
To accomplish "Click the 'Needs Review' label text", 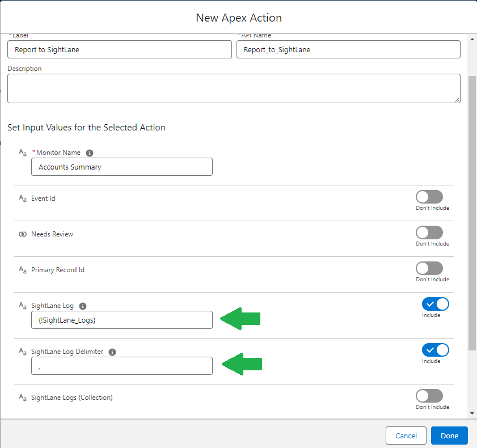I will 52,234.
